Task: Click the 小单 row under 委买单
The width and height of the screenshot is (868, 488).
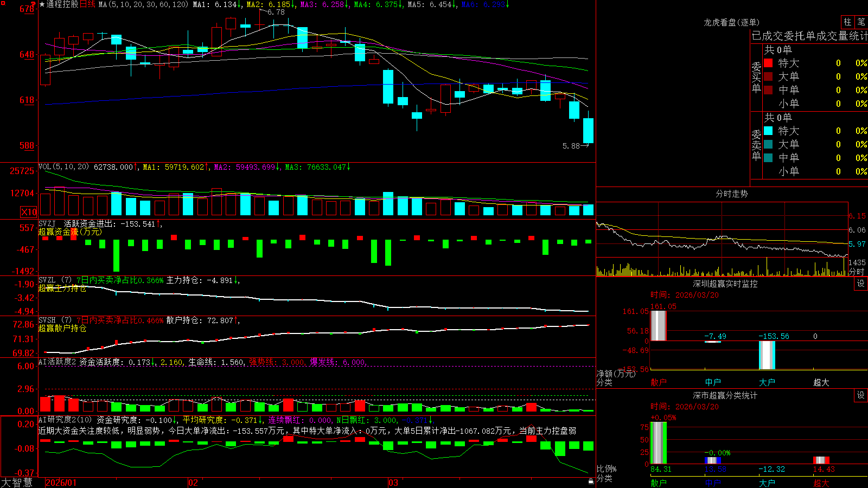Action: [815, 104]
